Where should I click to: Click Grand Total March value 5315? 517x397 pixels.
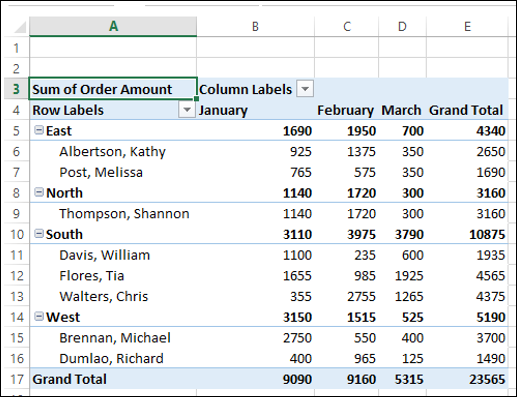click(x=409, y=379)
